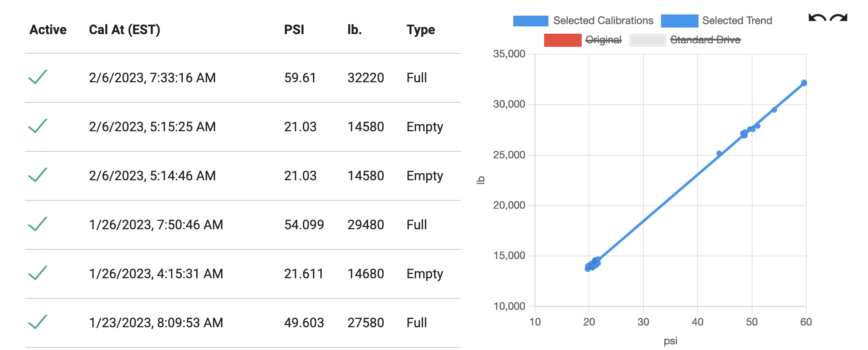This screenshot has height=350, width=868.
Task: Click the Selected Calibrations blue legend swatch
Action: (x=531, y=21)
